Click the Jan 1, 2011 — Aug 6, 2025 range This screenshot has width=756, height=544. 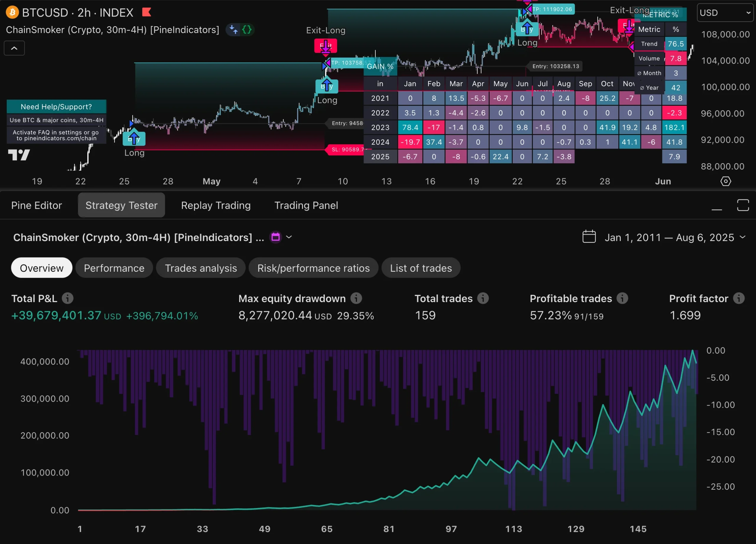(x=669, y=238)
